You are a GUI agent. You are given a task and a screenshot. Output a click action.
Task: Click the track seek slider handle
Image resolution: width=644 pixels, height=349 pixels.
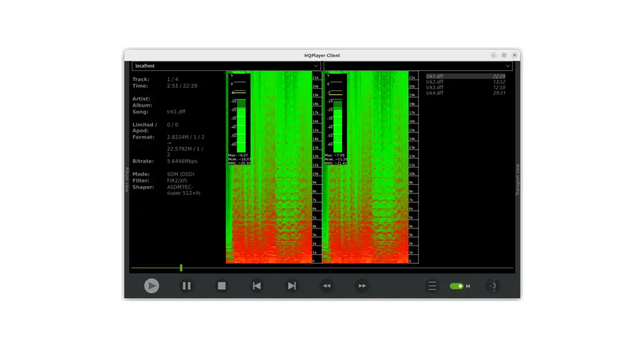click(x=181, y=268)
